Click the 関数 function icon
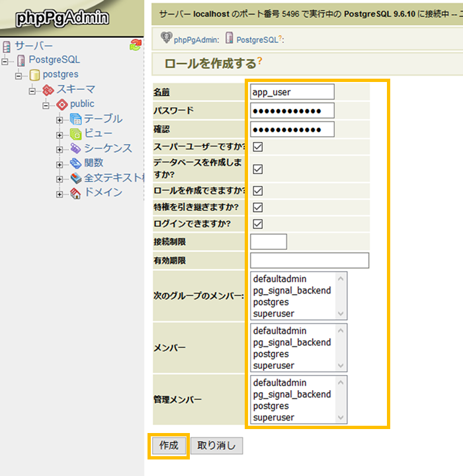This screenshot has width=463, height=476. pos(75,163)
